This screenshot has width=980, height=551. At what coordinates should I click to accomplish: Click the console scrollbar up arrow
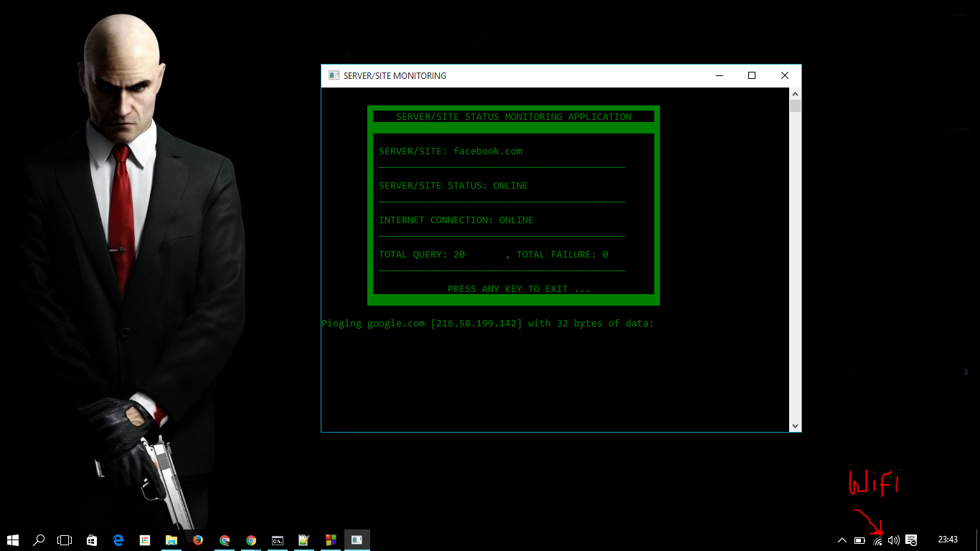pos(795,94)
